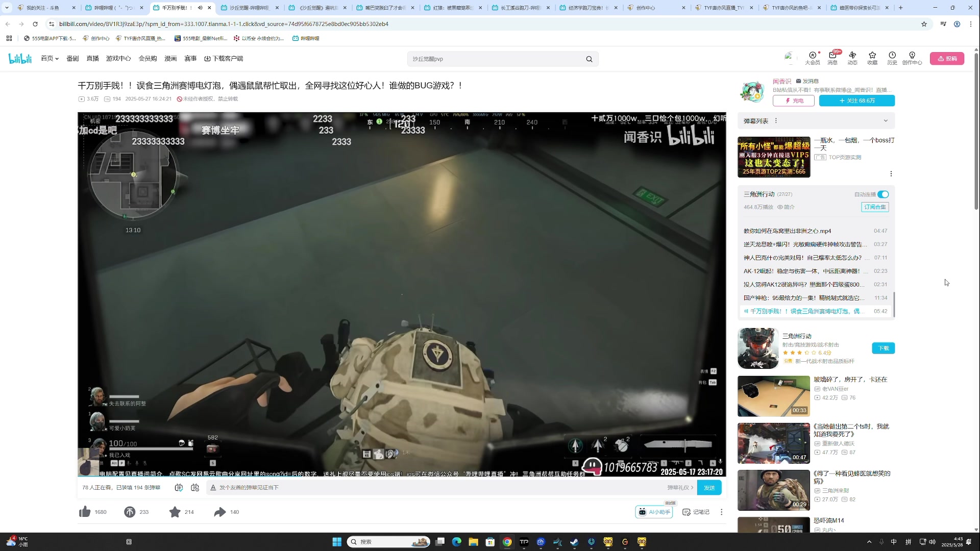This screenshot has height=551, width=980.
Task: Open 简介 collection intro link
Action: tap(786, 207)
